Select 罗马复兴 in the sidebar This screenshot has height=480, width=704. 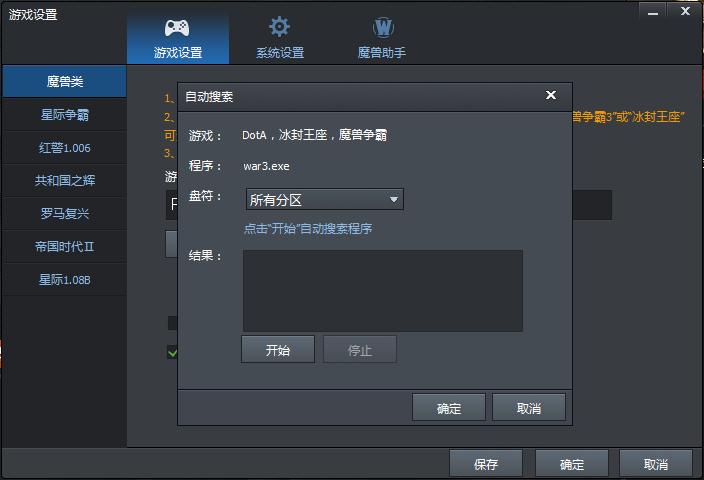pos(65,214)
